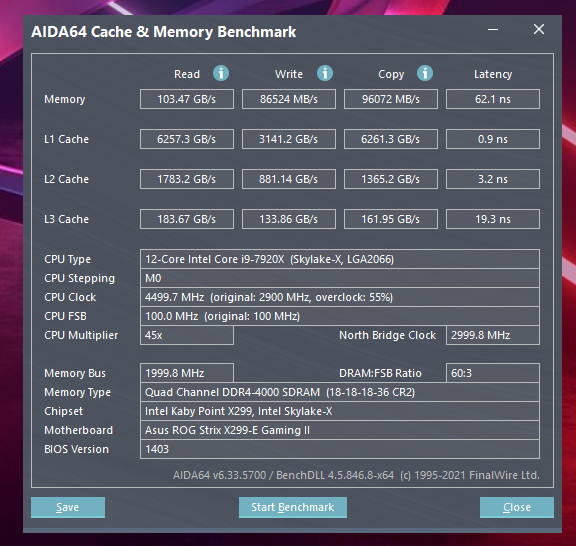Click L1 Cache Latency value 0.9 ns
This screenshot has width=576, height=546.
(x=493, y=139)
